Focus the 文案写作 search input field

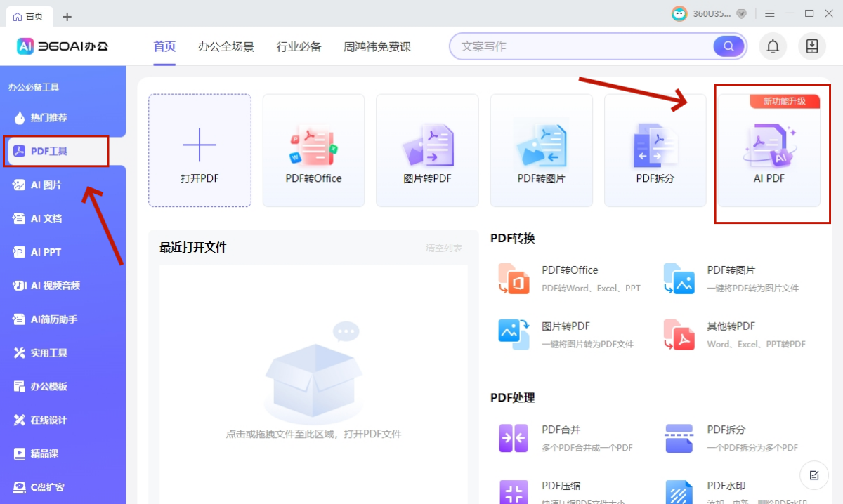coord(583,46)
